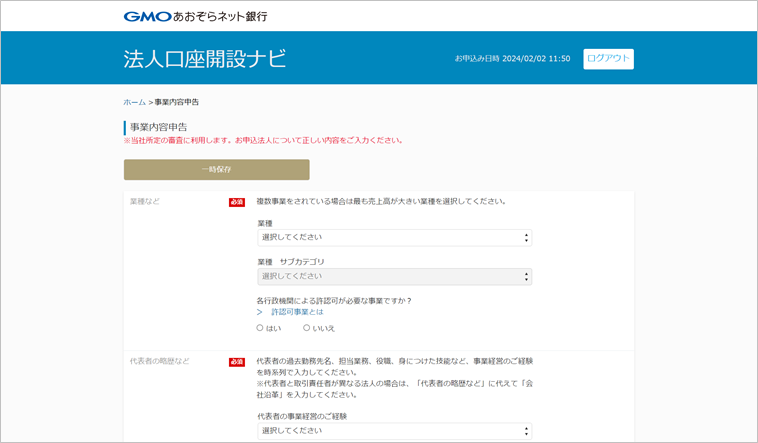Click the red 必須 badge beside 代表者の略歴など
This screenshot has height=443, width=758.
[x=236, y=361]
